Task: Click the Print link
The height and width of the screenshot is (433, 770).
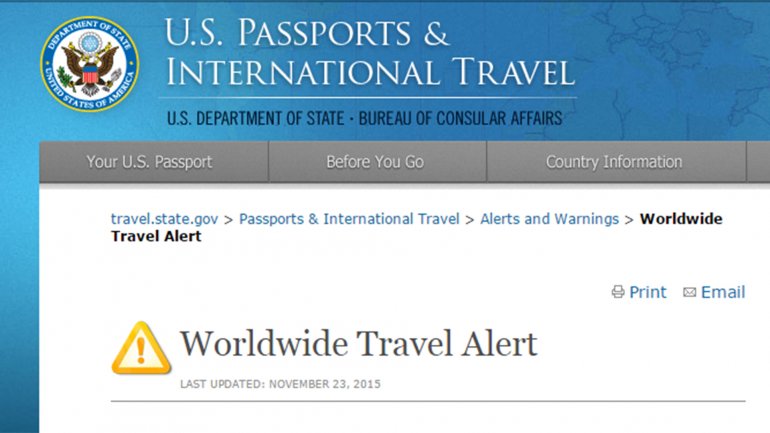Action: [648, 292]
